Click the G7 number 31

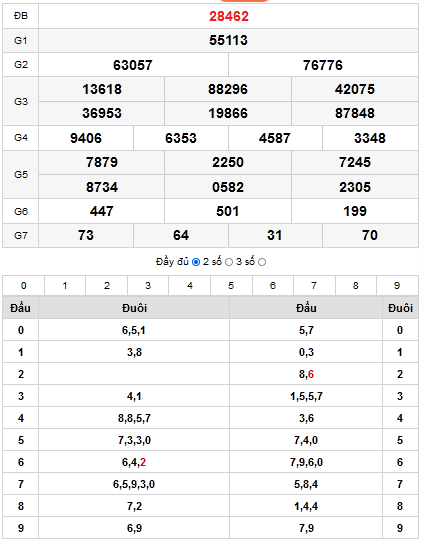tap(274, 235)
